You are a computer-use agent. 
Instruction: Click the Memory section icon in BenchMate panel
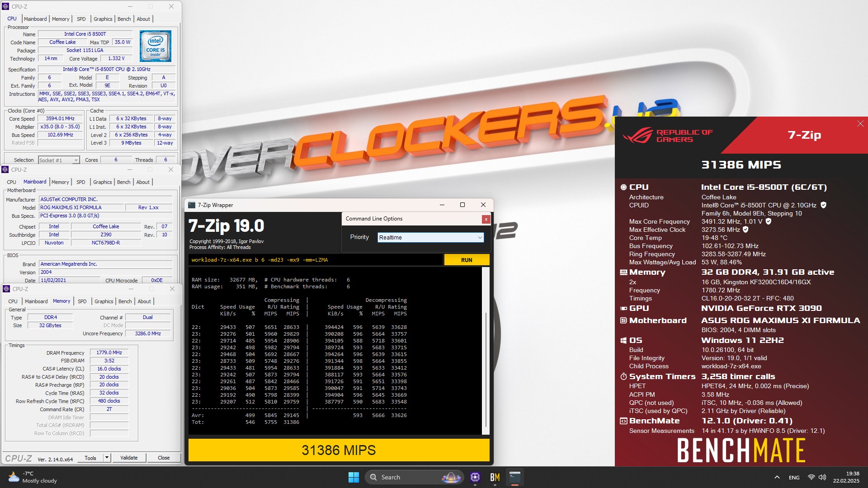click(623, 272)
